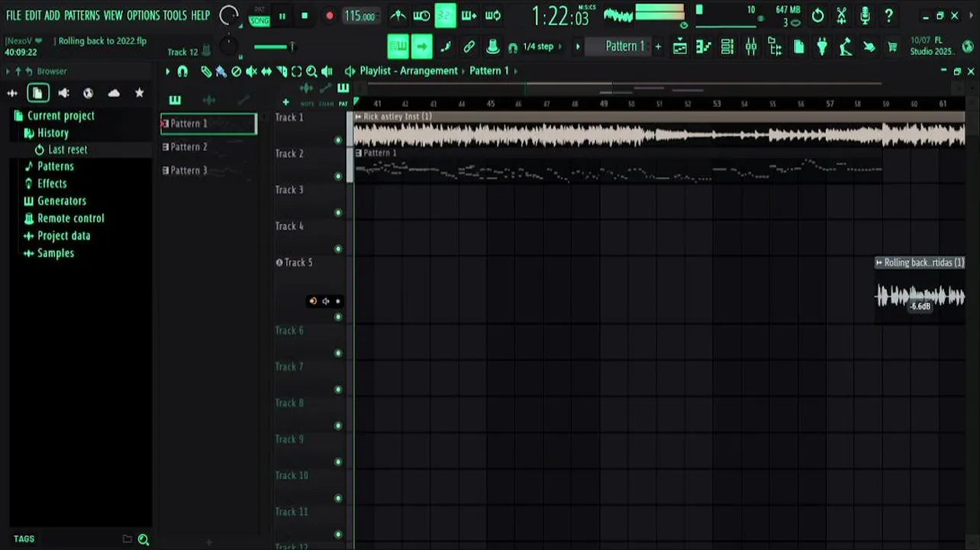Image resolution: width=980 pixels, height=550 pixels.
Task: Collapse the History folder
Action: click(47, 133)
